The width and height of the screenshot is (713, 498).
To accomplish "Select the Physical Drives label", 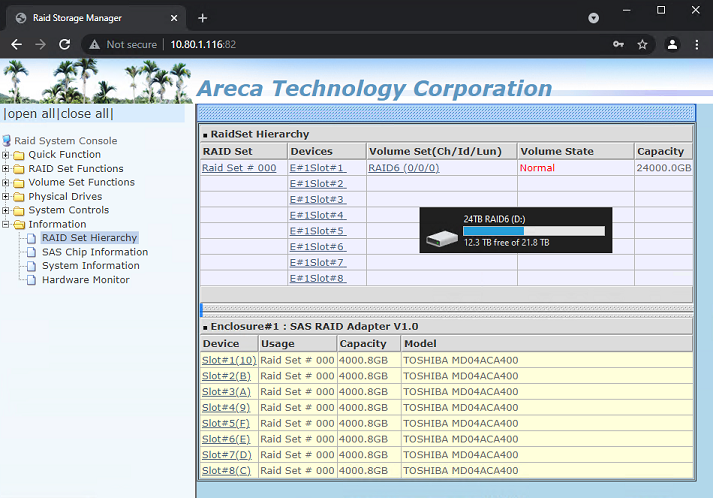I will (65, 196).
